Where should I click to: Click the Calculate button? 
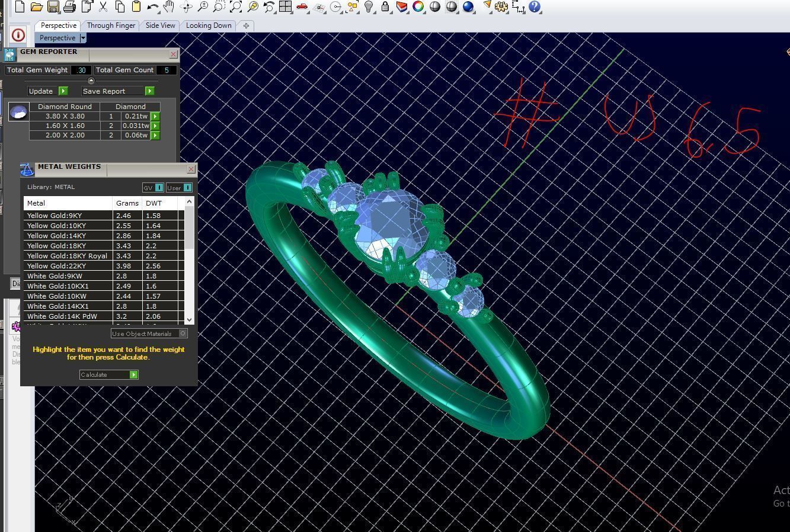pyautogui.click(x=109, y=375)
